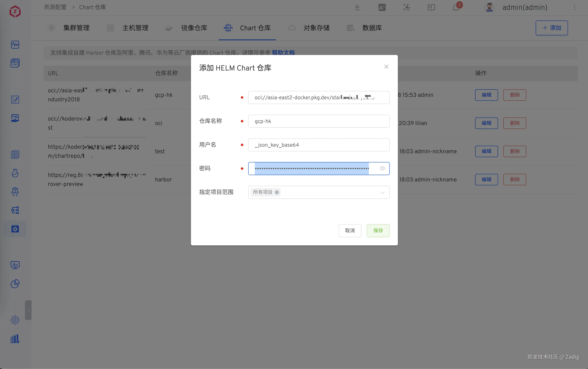The height and width of the screenshot is (369, 588).
Task: Close the 添加 HELM Chart 仓库 dialog
Action: click(x=386, y=67)
